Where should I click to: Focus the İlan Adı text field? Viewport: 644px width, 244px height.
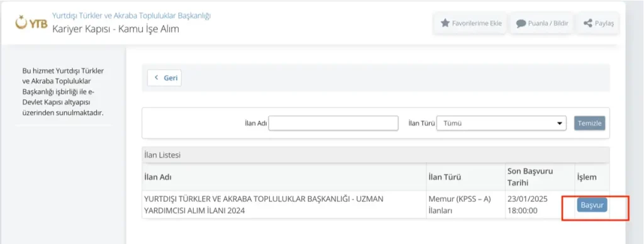(333, 123)
